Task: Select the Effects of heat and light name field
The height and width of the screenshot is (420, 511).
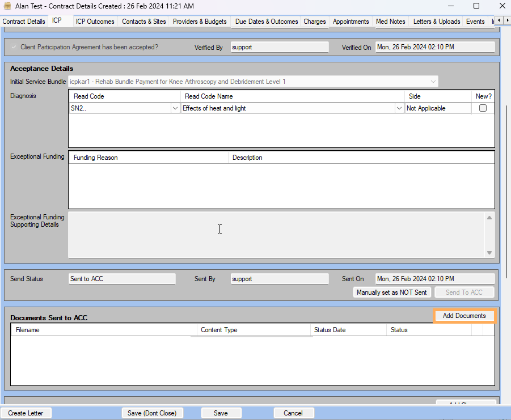Action: click(284, 108)
